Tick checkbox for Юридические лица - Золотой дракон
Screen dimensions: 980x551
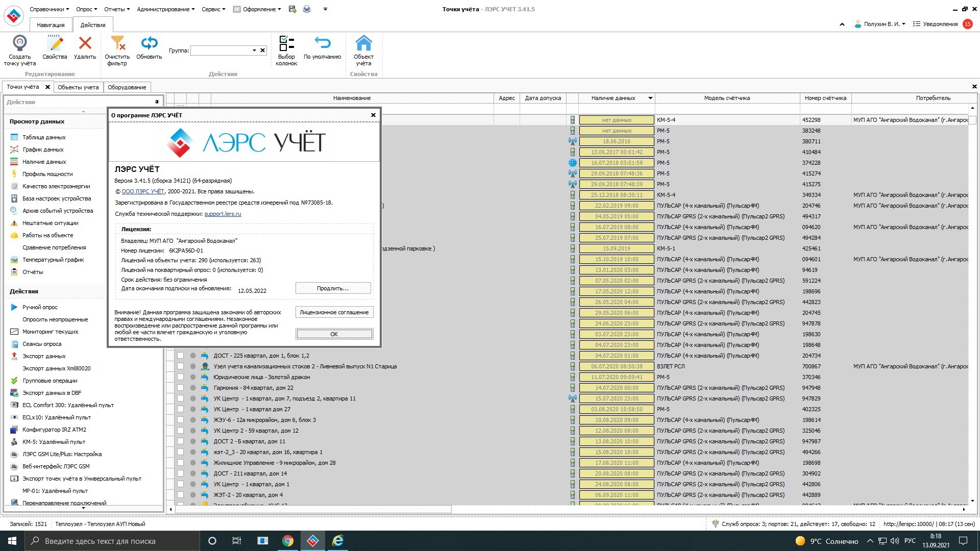click(180, 377)
